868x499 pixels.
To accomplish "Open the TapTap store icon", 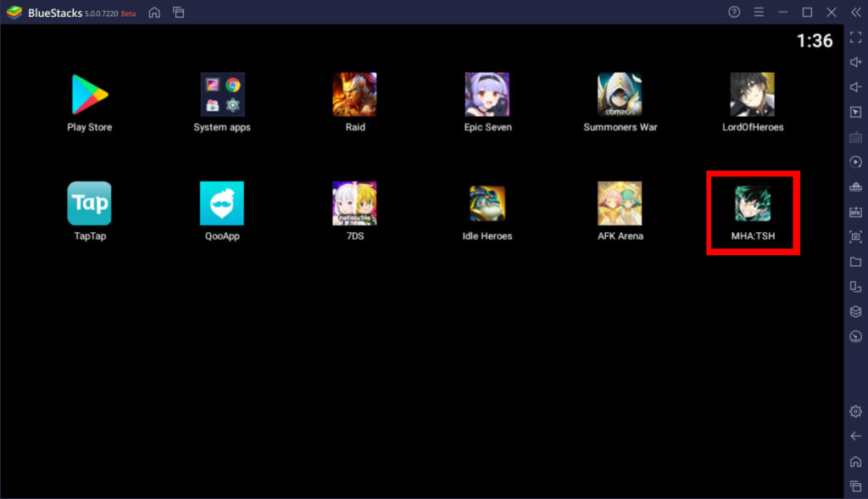I will [x=88, y=203].
